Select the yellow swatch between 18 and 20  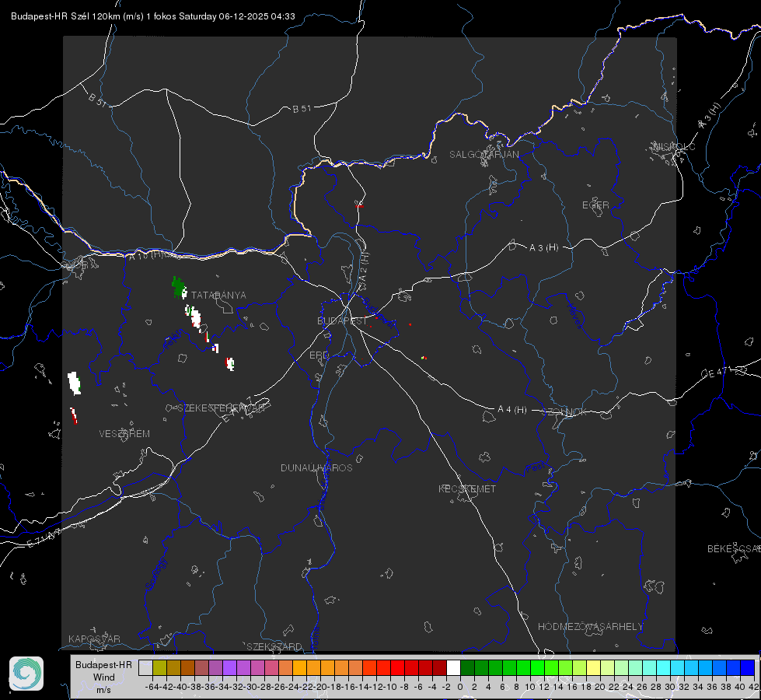[x=593, y=667]
